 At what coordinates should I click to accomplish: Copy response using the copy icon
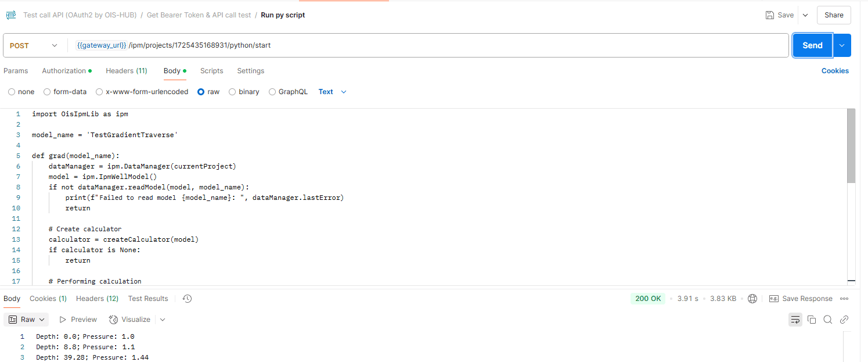812,320
